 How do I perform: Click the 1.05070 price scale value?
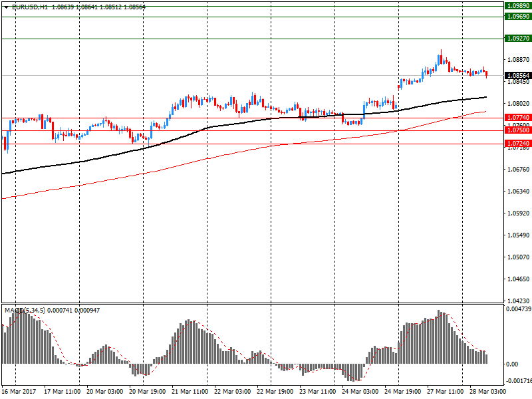click(x=518, y=257)
